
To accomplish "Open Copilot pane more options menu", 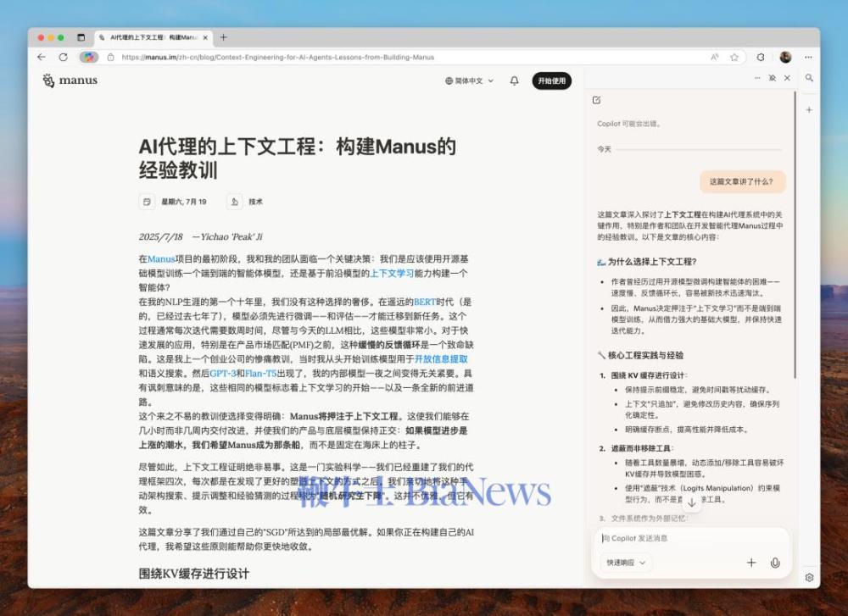I will [757, 78].
